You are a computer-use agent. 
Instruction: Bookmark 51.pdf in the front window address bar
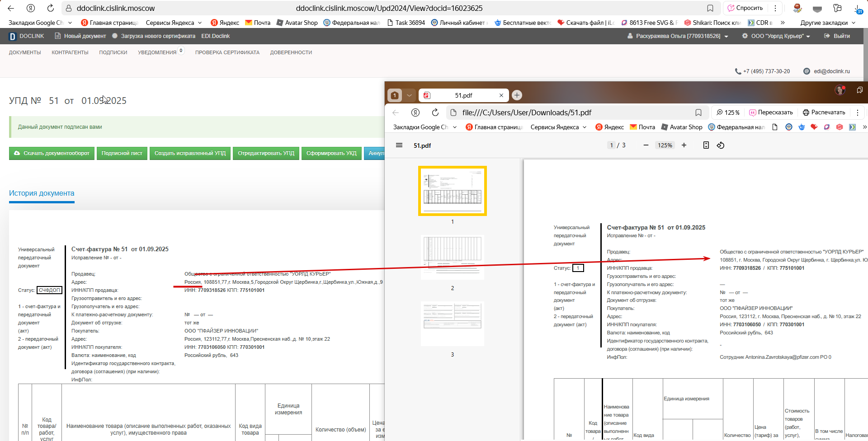point(698,113)
